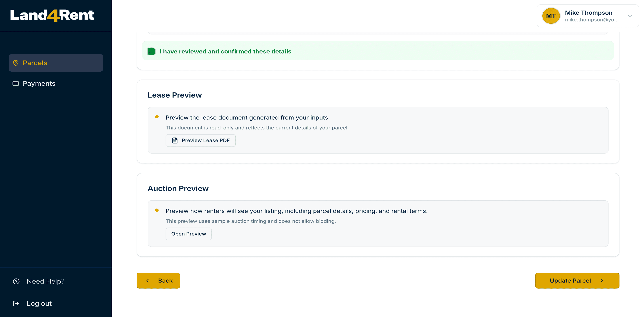Click the Log out link

[x=39, y=303]
